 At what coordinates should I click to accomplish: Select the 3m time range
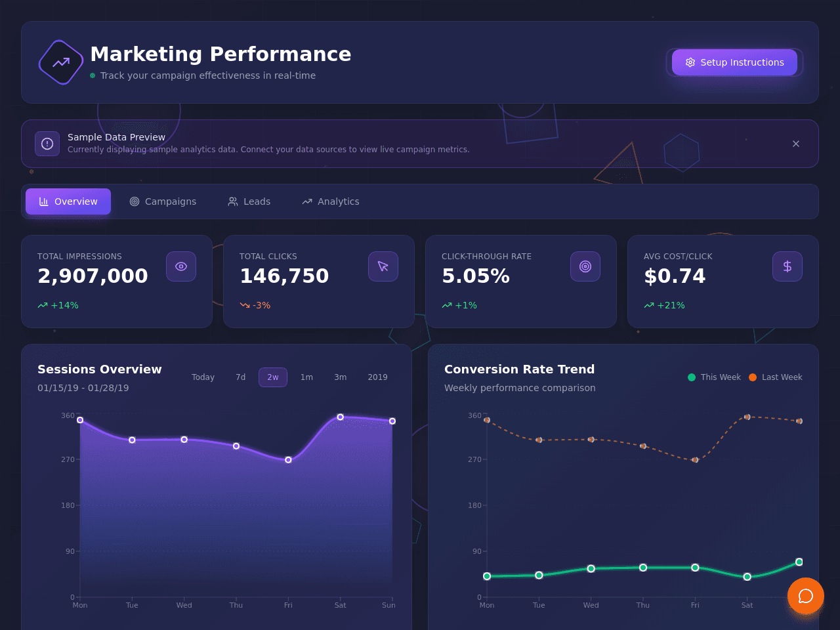(x=341, y=377)
